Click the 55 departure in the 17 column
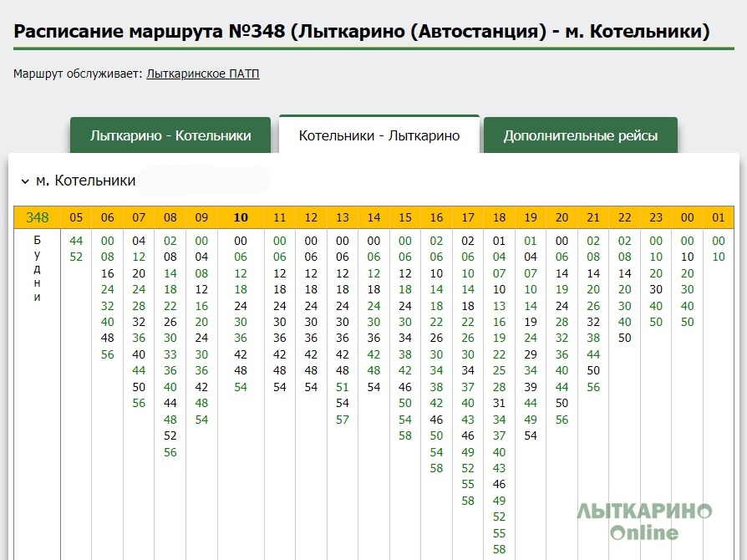Image resolution: width=747 pixels, height=560 pixels. tap(468, 484)
